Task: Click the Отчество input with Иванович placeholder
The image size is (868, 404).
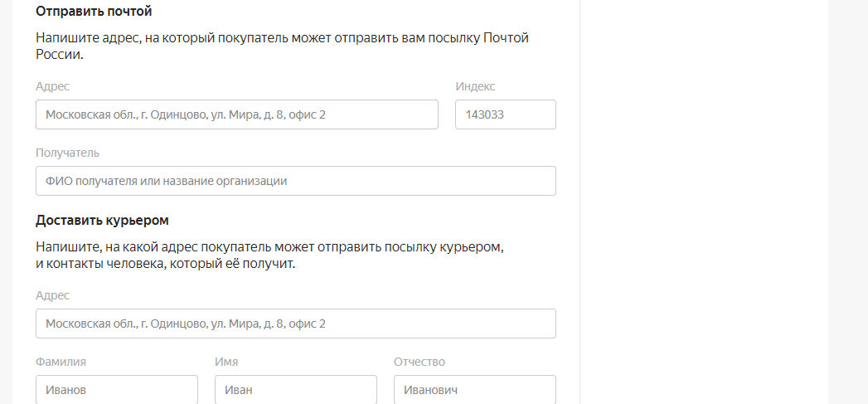Action: 474,390
